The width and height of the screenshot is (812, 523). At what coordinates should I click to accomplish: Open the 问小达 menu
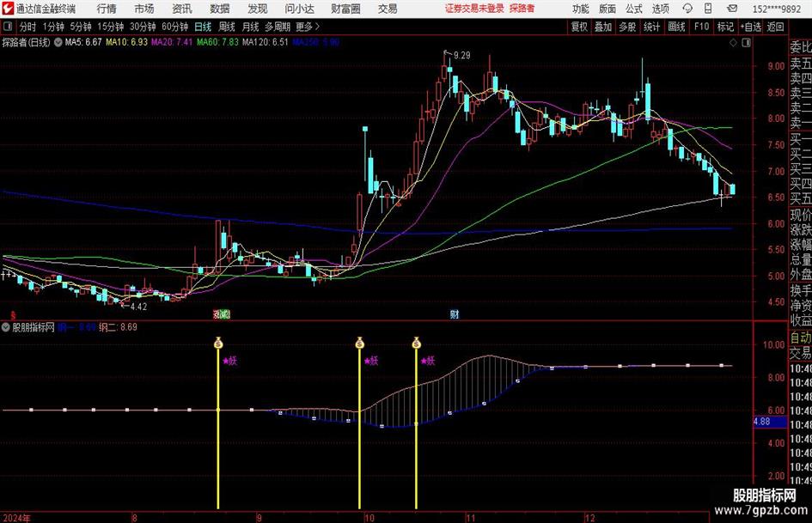(299, 9)
